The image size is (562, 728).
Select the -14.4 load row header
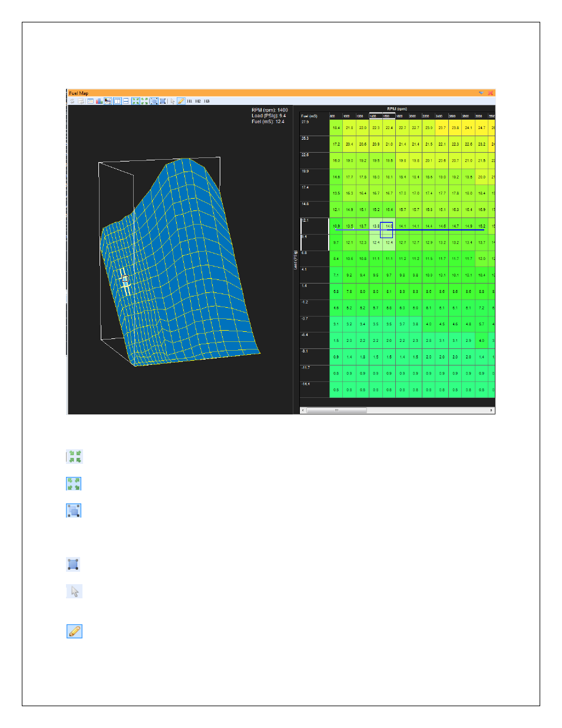(315, 390)
